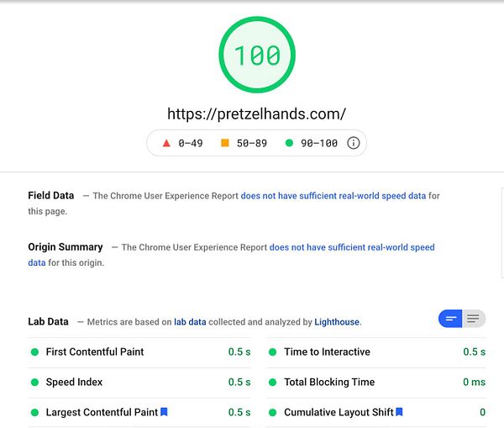Click the info icon beside score legend
This screenshot has width=504, height=428.
point(354,143)
